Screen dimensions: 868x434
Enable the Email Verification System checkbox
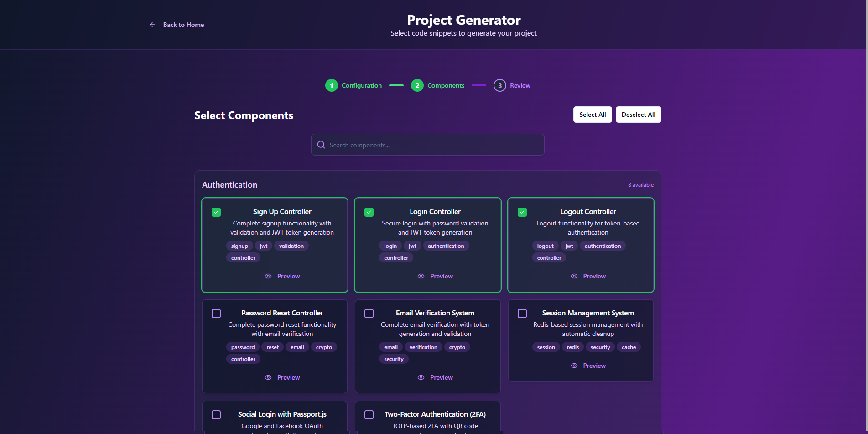click(x=369, y=314)
